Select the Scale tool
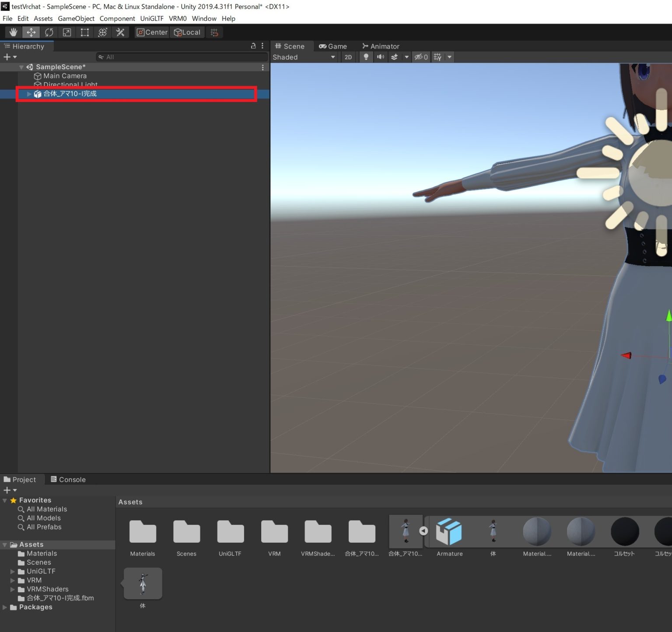Screen dimensions: 672x632 (66, 32)
